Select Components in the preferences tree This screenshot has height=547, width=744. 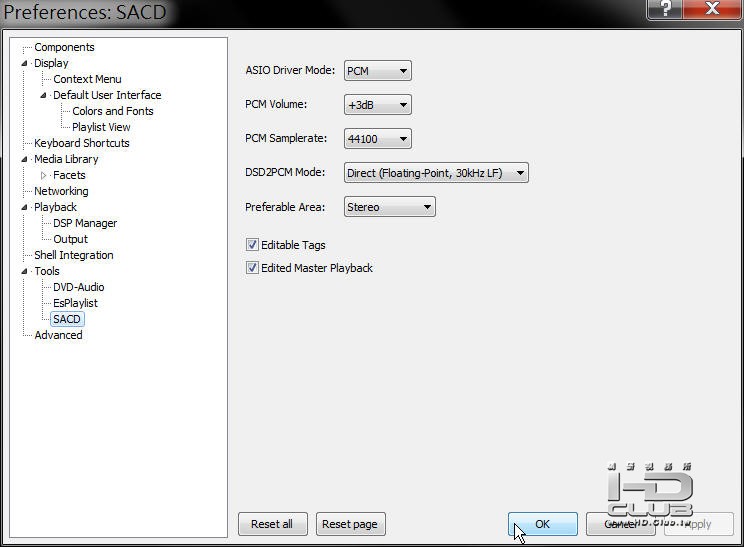tap(64, 47)
